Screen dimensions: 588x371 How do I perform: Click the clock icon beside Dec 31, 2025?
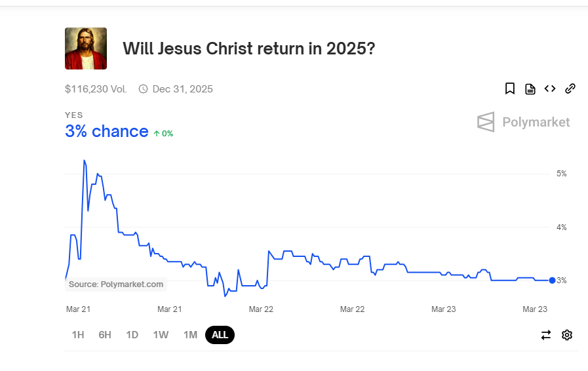point(143,89)
